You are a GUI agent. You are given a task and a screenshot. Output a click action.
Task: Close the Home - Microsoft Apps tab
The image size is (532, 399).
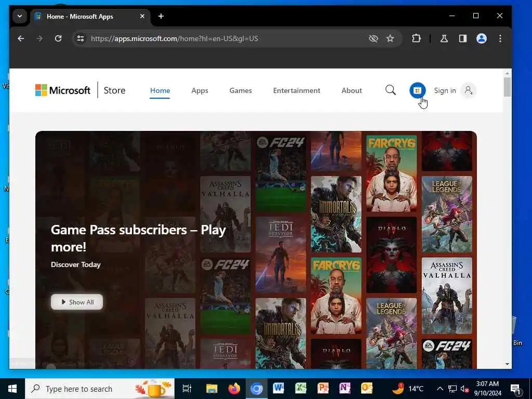[x=142, y=16]
